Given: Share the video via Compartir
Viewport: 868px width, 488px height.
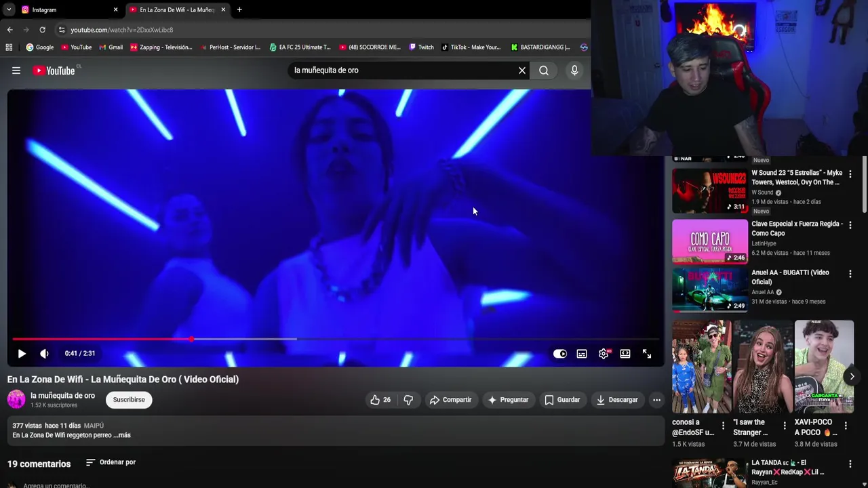Looking at the screenshot, I should pyautogui.click(x=450, y=400).
